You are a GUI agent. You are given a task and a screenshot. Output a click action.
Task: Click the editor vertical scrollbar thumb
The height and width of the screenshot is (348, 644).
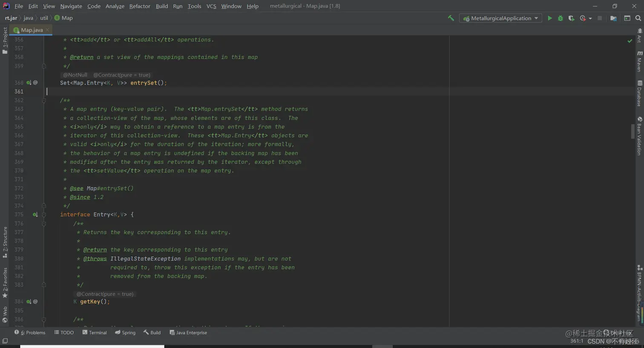tap(633, 131)
